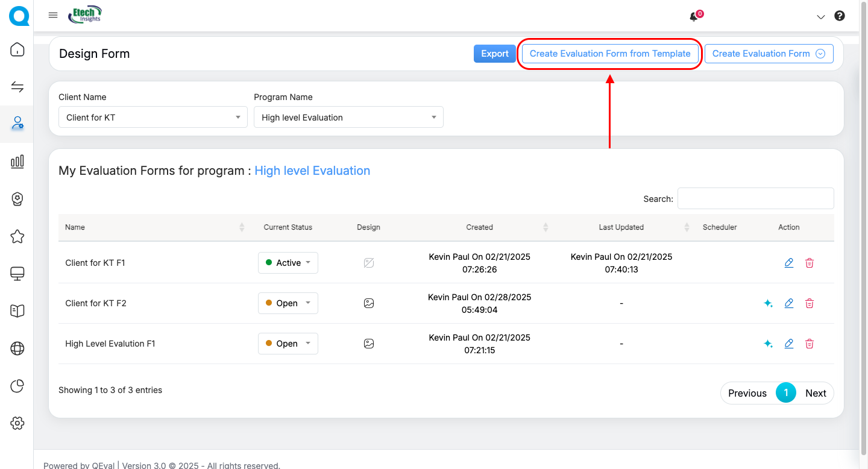
Task: Open the Create Evaluation Form dropdown button
Action: click(769, 54)
